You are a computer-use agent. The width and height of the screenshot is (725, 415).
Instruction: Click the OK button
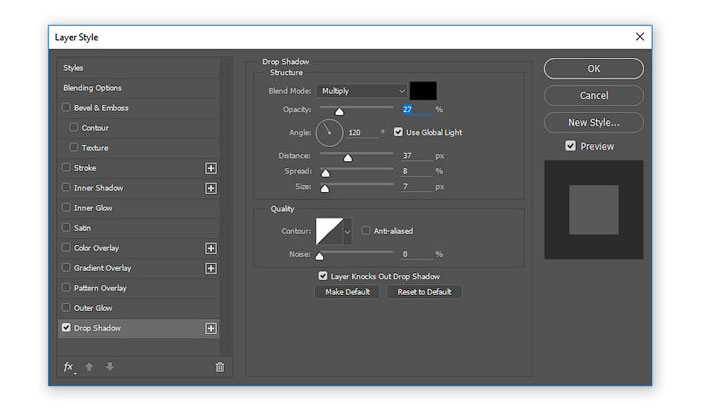(x=594, y=69)
